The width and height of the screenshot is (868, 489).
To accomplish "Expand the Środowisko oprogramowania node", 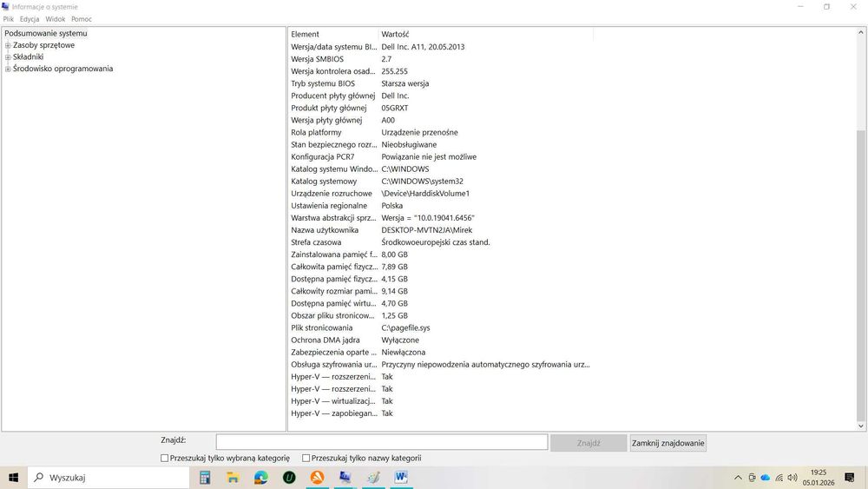I will pyautogui.click(x=8, y=69).
